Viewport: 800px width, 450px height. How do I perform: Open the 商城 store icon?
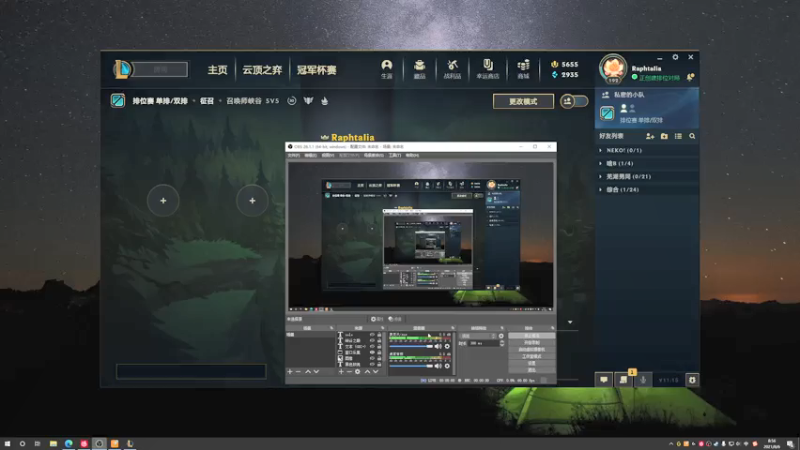(x=523, y=69)
